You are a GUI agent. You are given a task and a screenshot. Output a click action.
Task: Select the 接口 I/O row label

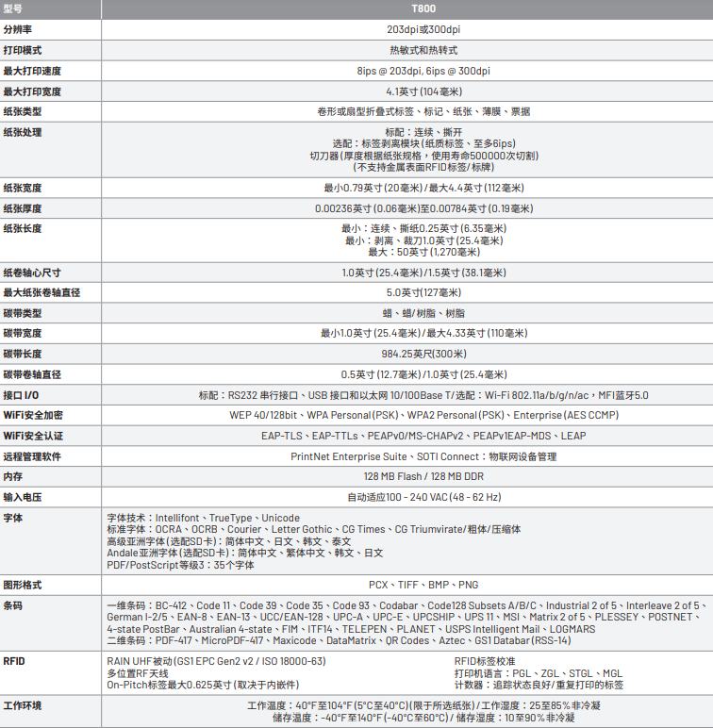tap(21, 395)
